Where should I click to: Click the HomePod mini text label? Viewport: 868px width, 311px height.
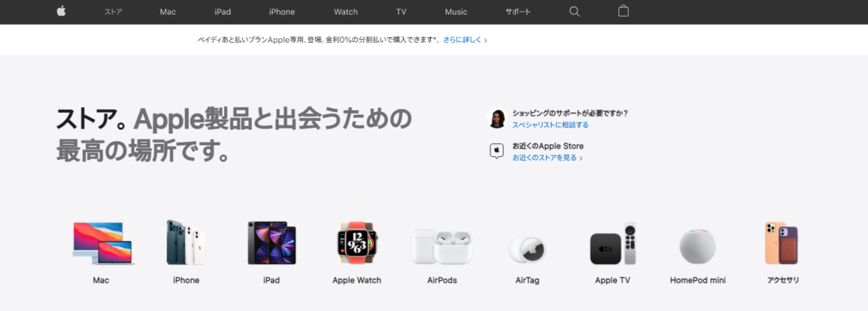698,280
